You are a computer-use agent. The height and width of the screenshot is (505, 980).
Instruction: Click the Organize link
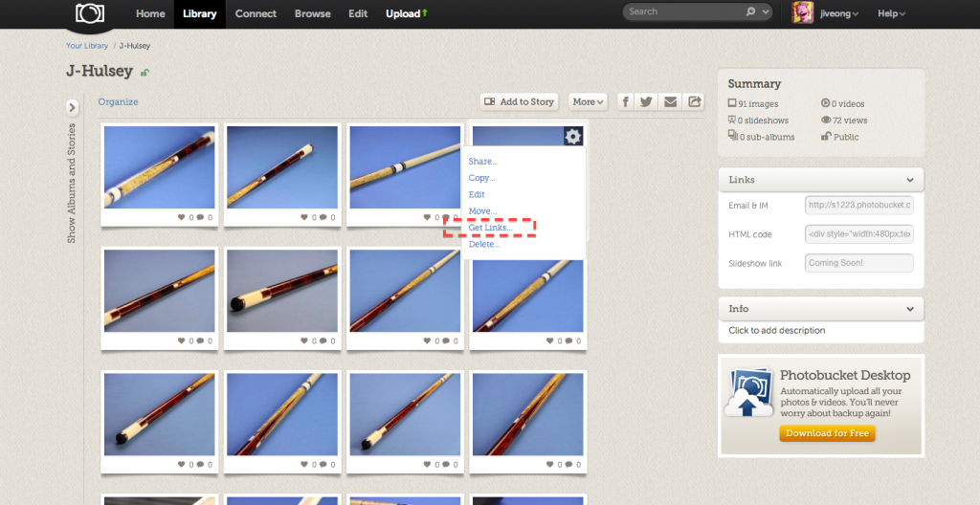click(118, 102)
